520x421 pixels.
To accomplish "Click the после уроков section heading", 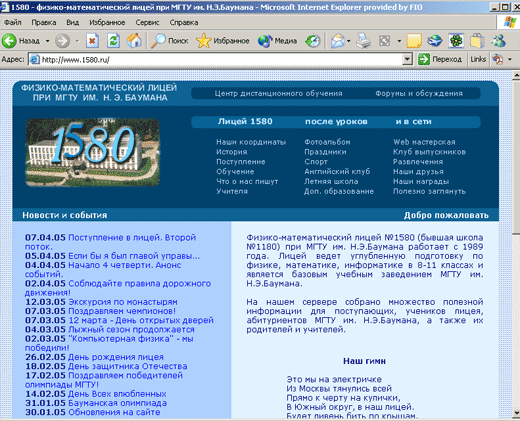I will tap(336, 122).
